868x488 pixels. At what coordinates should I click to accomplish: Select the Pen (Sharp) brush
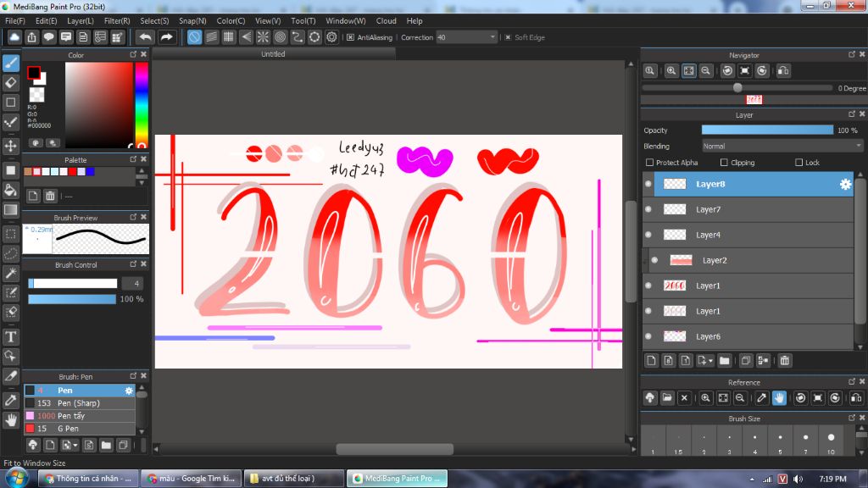[x=79, y=402]
